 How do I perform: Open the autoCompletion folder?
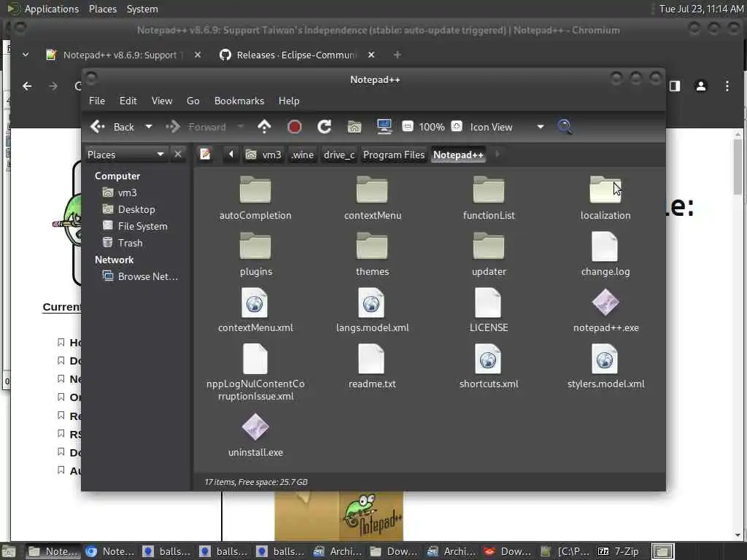click(x=255, y=198)
